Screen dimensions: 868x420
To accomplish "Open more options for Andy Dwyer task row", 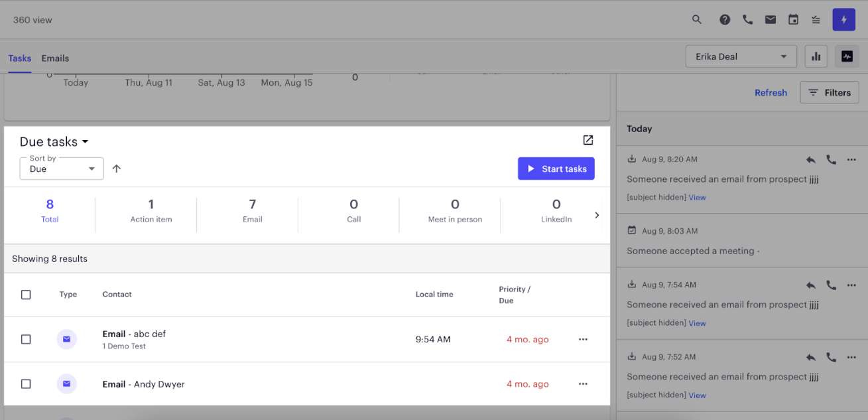I will tap(583, 384).
